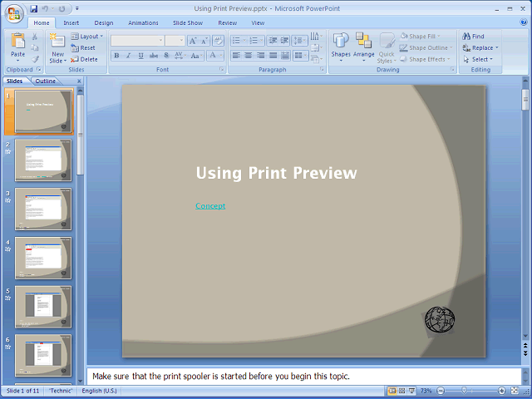Click the Paste clipboard icon

pos(17,41)
